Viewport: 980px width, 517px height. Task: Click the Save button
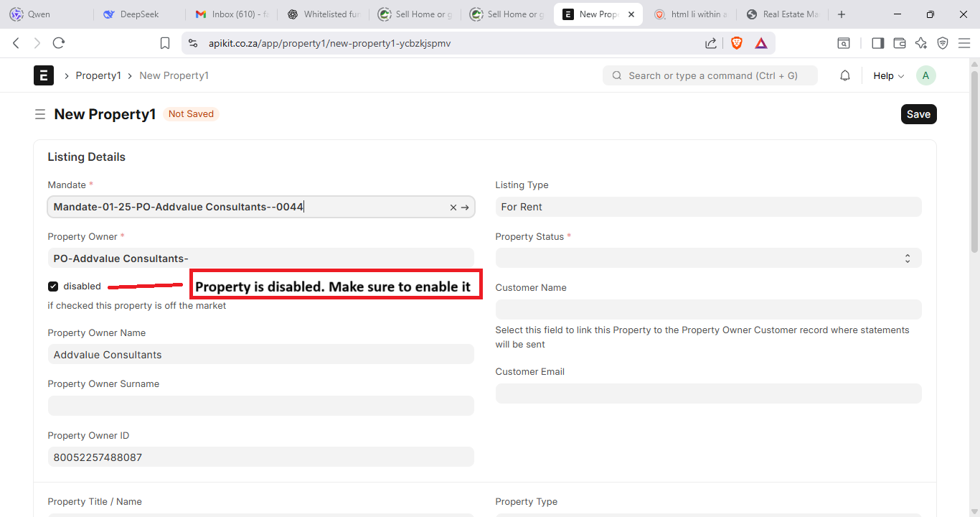[918, 114]
